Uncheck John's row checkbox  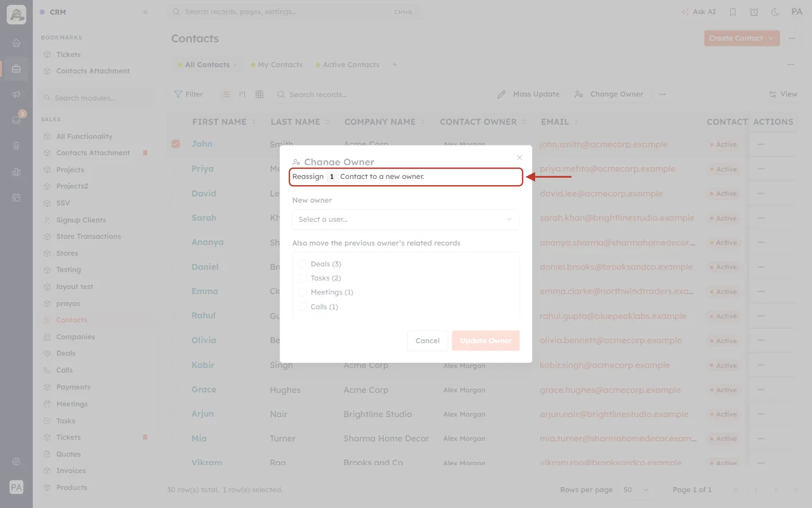coord(176,144)
